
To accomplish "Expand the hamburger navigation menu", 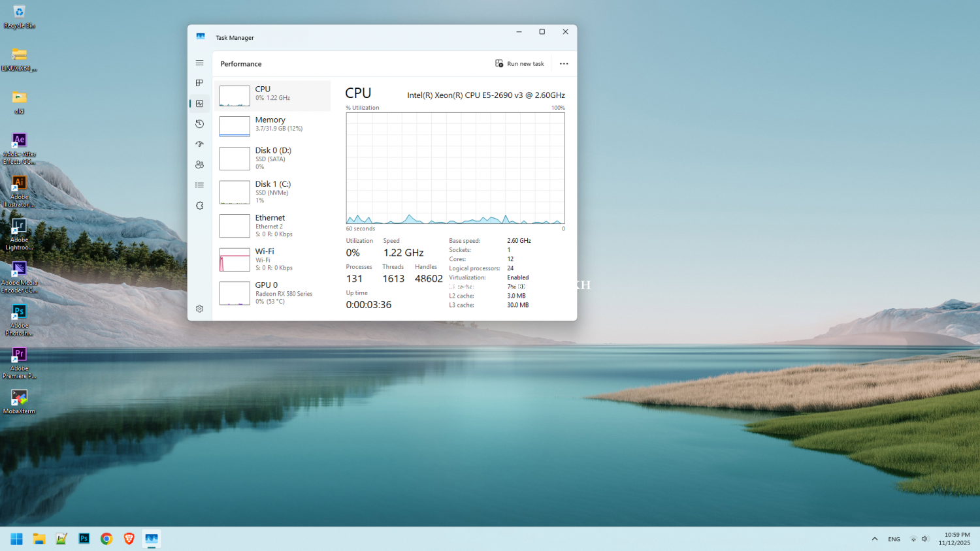I will 200,63.
